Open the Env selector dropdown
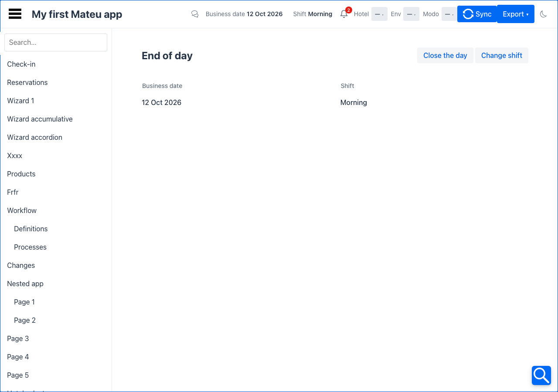Image resolution: width=558 pixels, height=392 pixels. pos(411,14)
